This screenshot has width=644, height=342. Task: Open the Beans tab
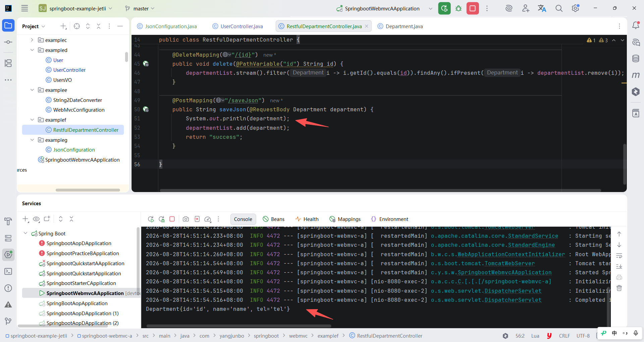(274, 219)
